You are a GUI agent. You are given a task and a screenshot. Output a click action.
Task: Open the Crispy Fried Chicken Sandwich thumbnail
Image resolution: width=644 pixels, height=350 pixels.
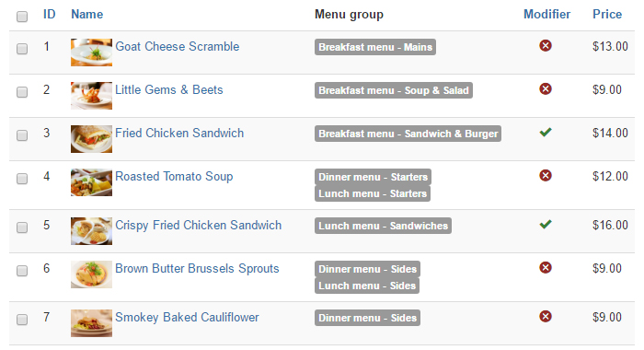click(x=91, y=231)
